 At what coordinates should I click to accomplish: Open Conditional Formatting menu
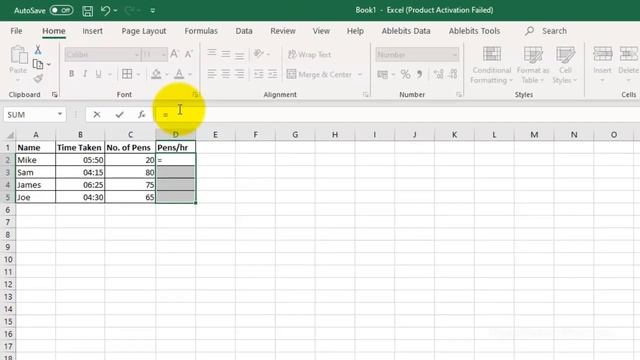(x=491, y=65)
